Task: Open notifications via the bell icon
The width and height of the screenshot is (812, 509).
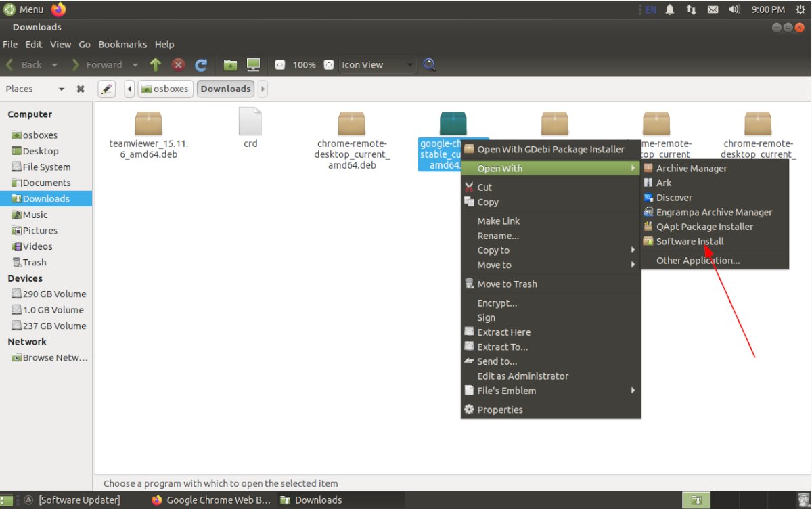Action: click(x=669, y=9)
